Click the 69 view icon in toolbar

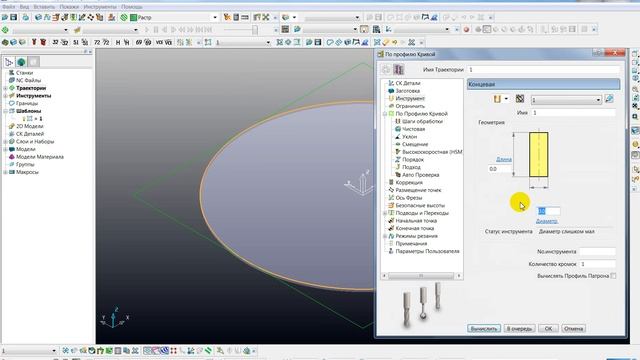point(139,42)
